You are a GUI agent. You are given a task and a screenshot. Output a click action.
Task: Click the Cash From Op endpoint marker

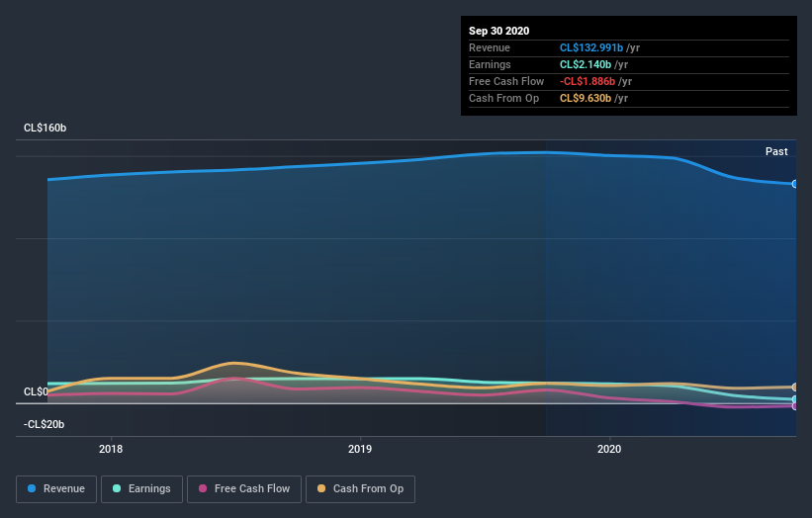(794, 388)
